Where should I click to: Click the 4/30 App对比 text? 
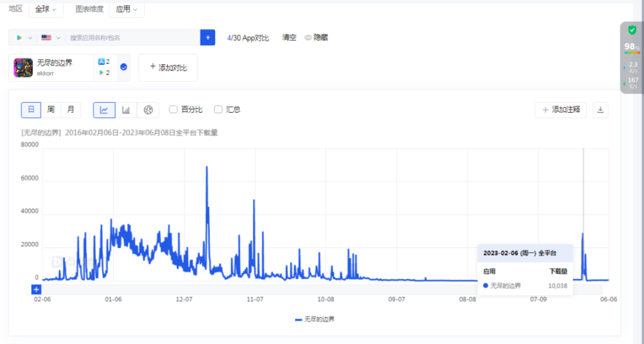[x=248, y=38]
